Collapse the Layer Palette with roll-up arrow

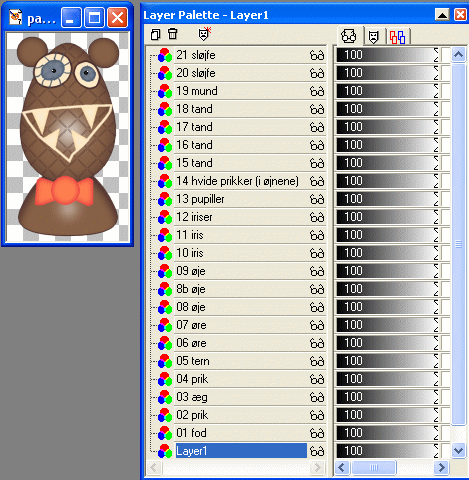click(x=442, y=15)
